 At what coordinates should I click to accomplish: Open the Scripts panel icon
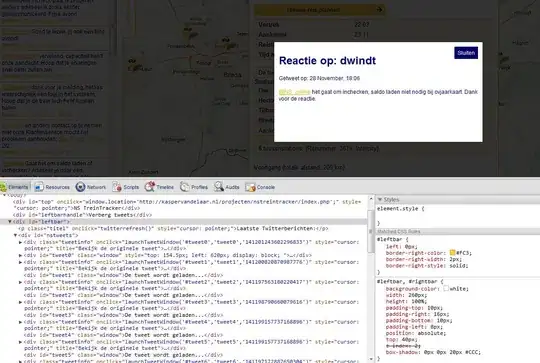point(117,187)
